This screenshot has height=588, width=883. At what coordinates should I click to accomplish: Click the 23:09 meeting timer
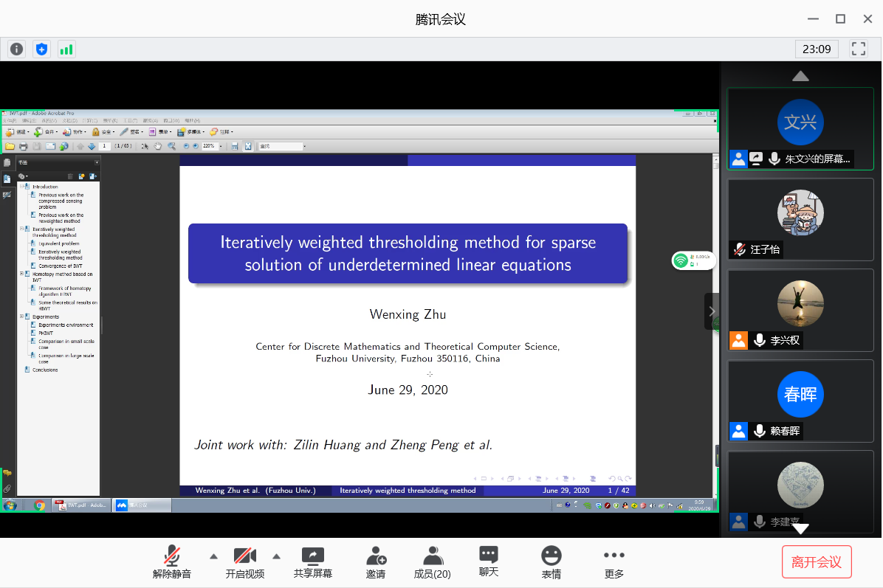point(817,49)
